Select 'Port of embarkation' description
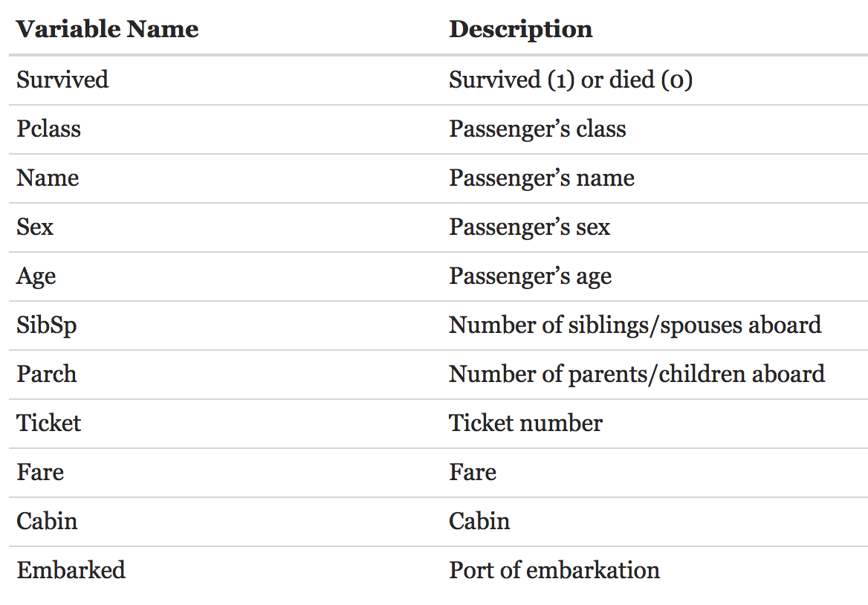The height and width of the screenshot is (605, 868). coord(554,571)
